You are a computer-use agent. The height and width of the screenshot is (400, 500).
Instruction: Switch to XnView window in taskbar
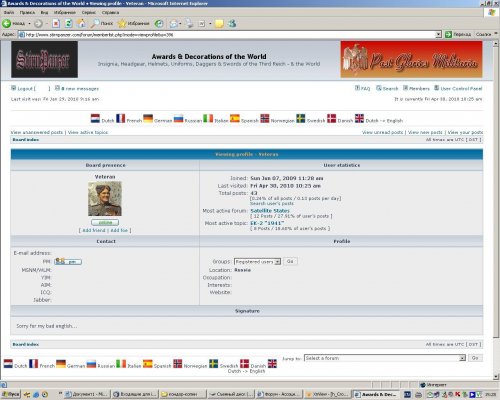[327, 394]
